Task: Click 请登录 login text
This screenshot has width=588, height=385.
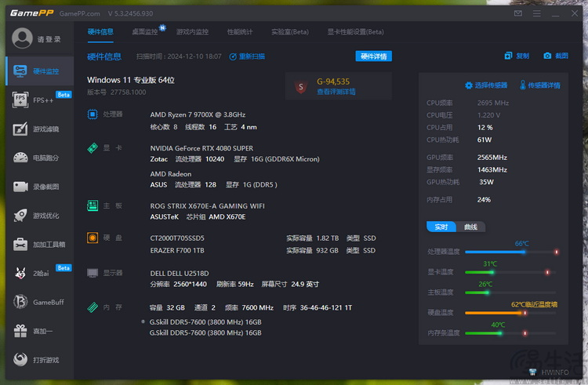Action: [49, 39]
